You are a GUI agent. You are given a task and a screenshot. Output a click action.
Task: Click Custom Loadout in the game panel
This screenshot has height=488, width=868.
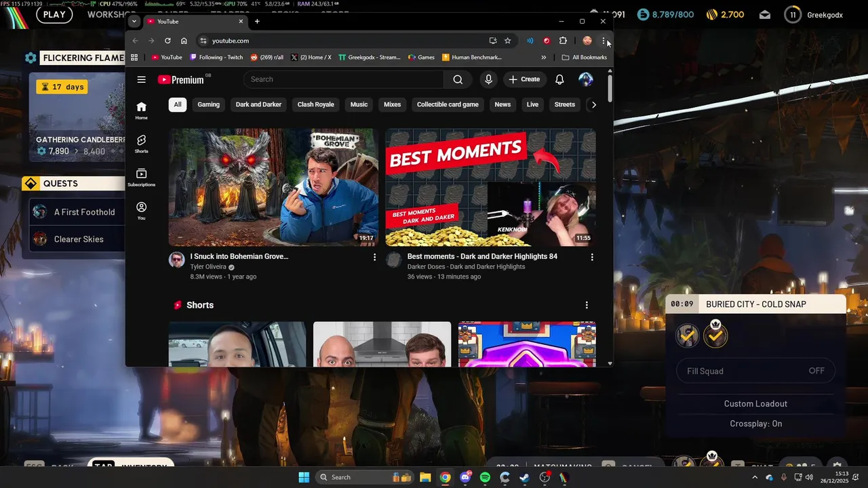click(x=755, y=403)
